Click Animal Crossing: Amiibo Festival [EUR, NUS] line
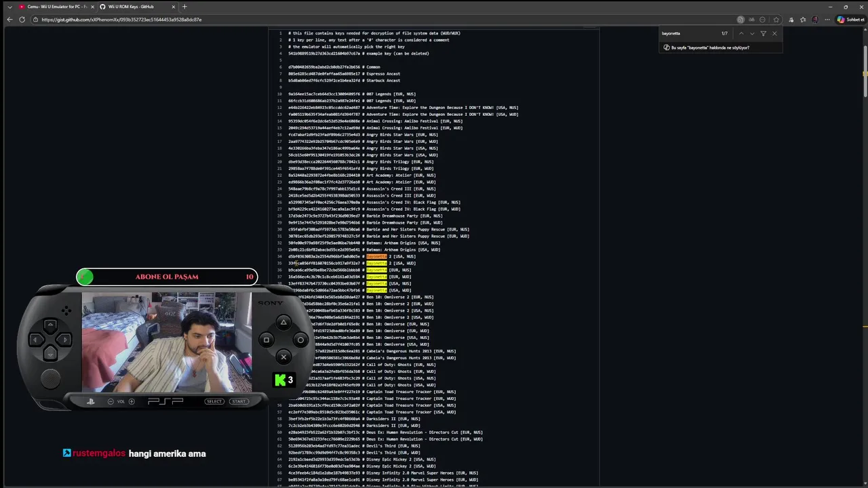Screen dimensions: 868x488 click(x=375, y=121)
